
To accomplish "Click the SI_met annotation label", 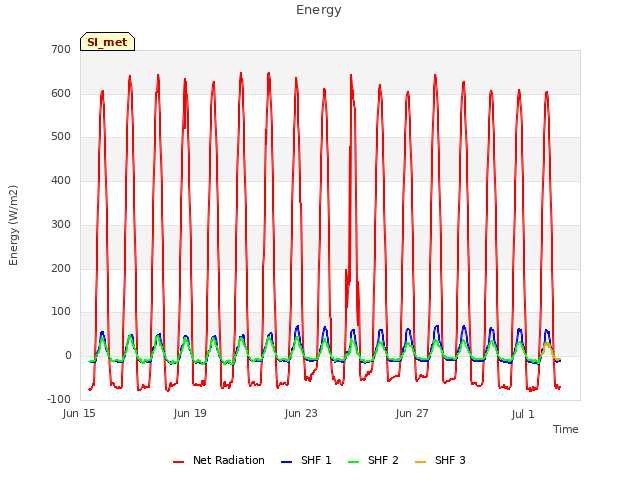I will (107, 42).
